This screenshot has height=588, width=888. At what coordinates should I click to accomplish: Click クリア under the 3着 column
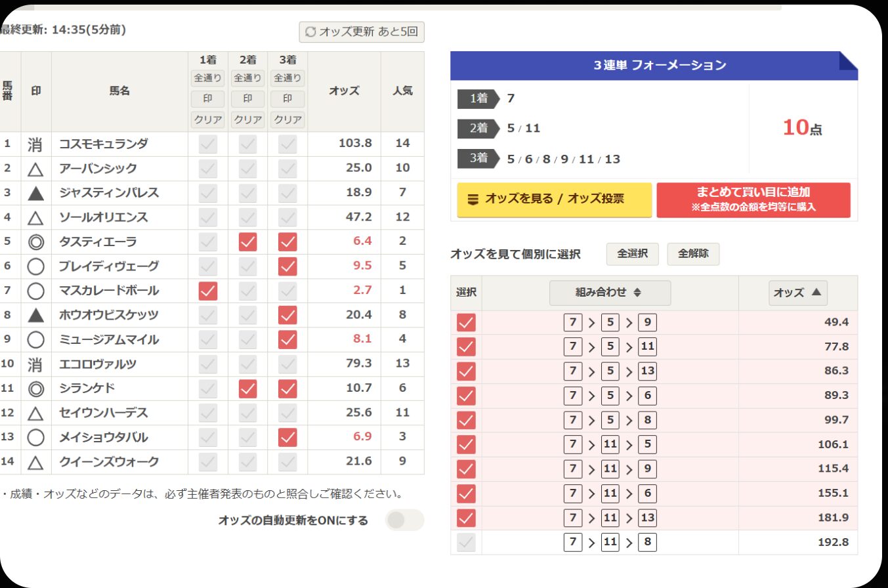287,120
